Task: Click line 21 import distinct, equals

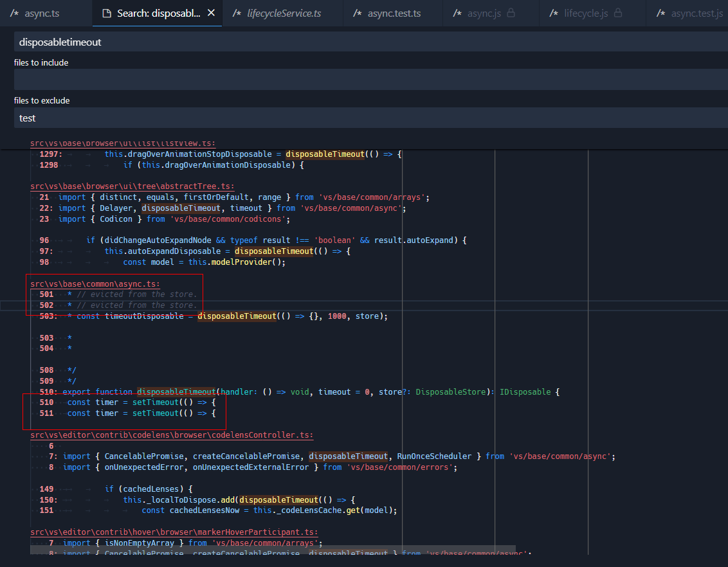Action: [x=235, y=197]
